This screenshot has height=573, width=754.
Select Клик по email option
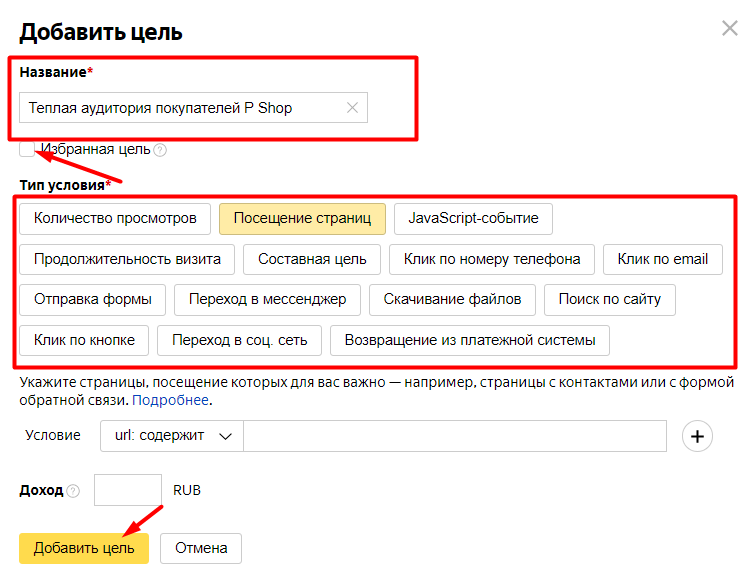tap(663, 260)
